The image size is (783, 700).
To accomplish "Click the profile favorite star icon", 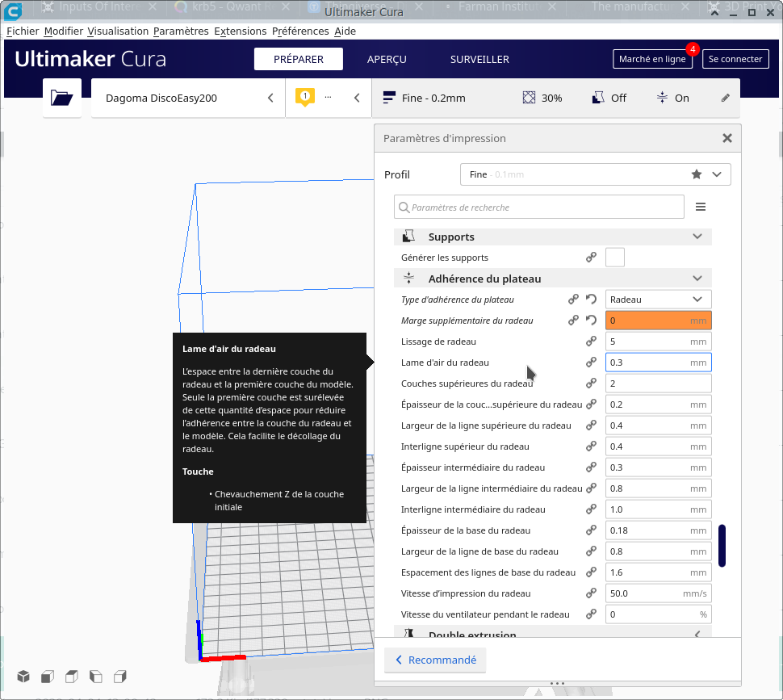I will [697, 174].
